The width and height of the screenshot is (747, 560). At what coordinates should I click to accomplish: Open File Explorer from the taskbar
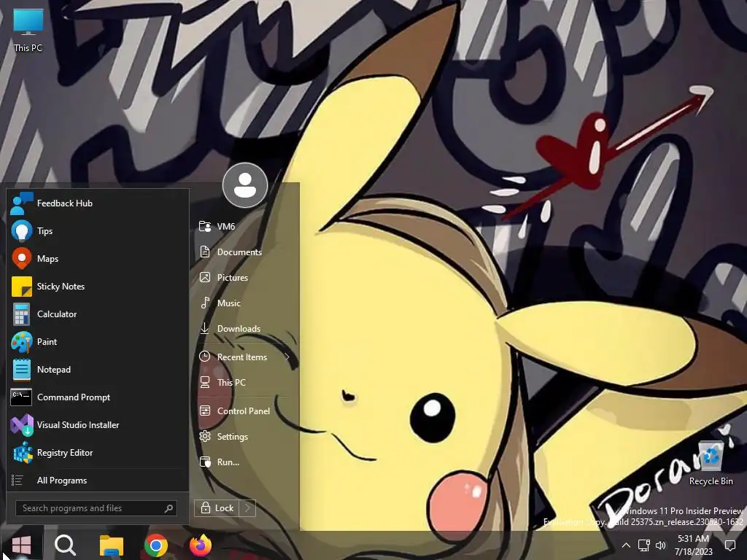point(111,545)
